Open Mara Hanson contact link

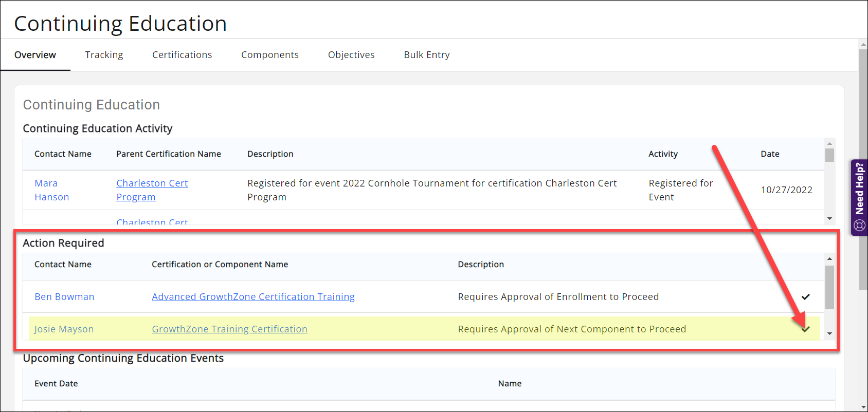[x=51, y=190]
